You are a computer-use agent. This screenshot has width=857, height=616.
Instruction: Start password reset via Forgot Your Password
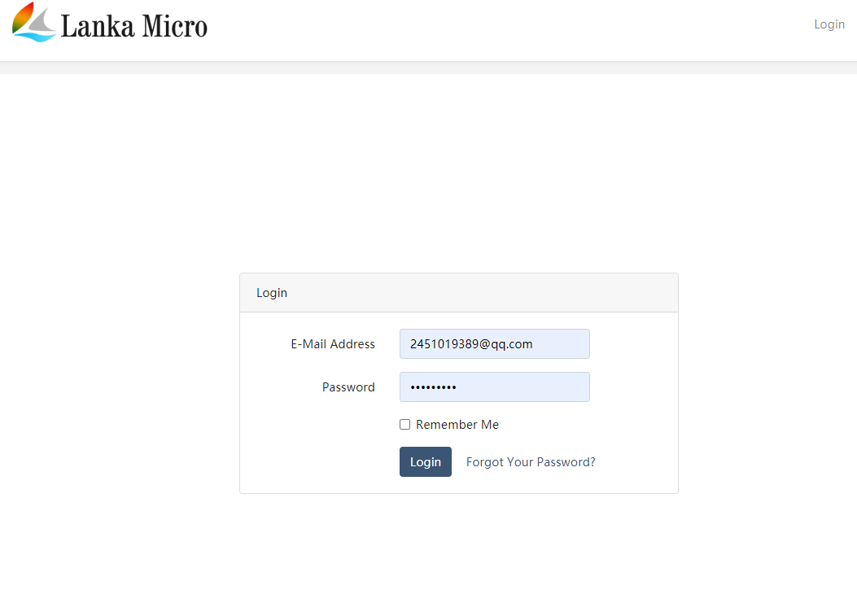click(531, 462)
